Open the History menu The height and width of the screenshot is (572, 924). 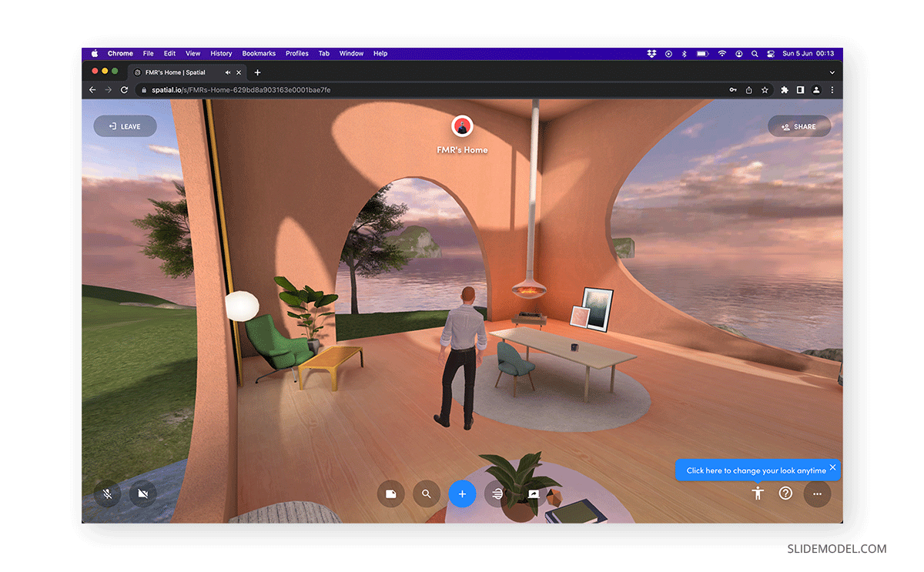pyautogui.click(x=221, y=54)
